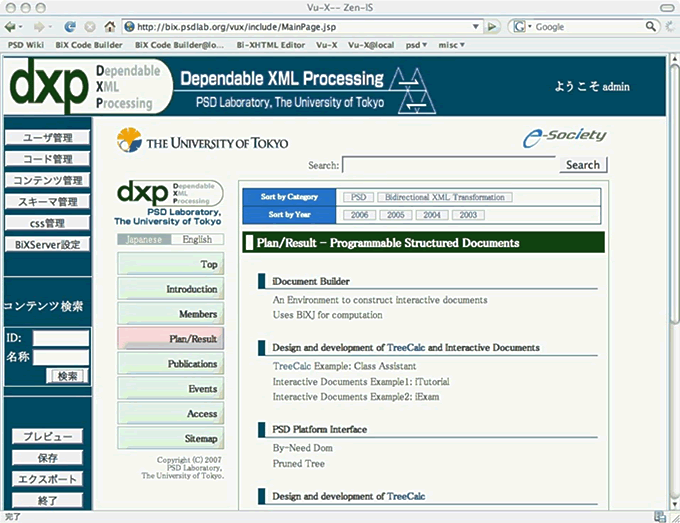Click the コード管理 button

pyautogui.click(x=48, y=159)
